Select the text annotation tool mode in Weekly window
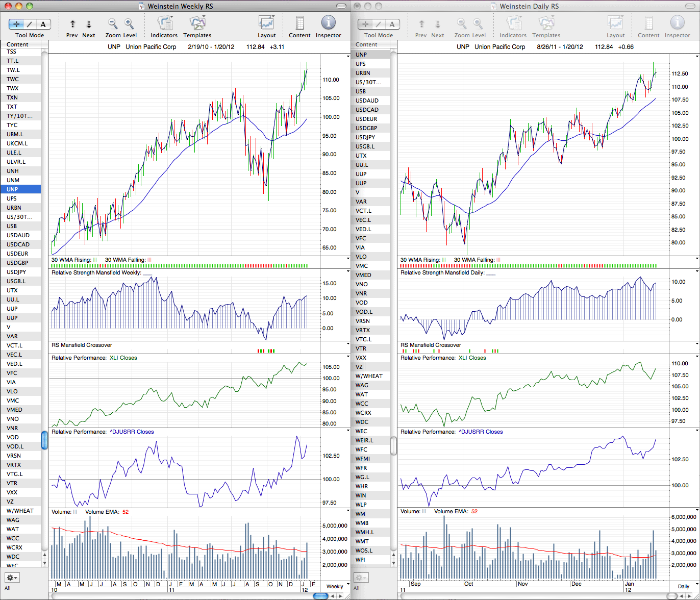This screenshot has width=700, height=600. [x=43, y=24]
